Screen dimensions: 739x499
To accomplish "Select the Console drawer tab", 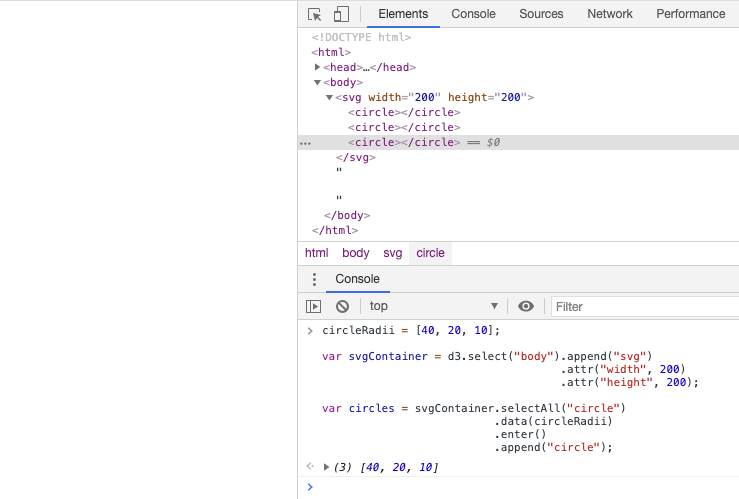I will click(357, 279).
